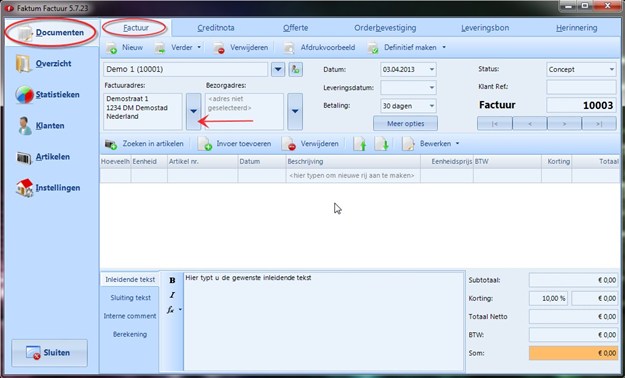Click Zoeken in artikelen
The height and width of the screenshot is (378, 625).
[144, 144]
